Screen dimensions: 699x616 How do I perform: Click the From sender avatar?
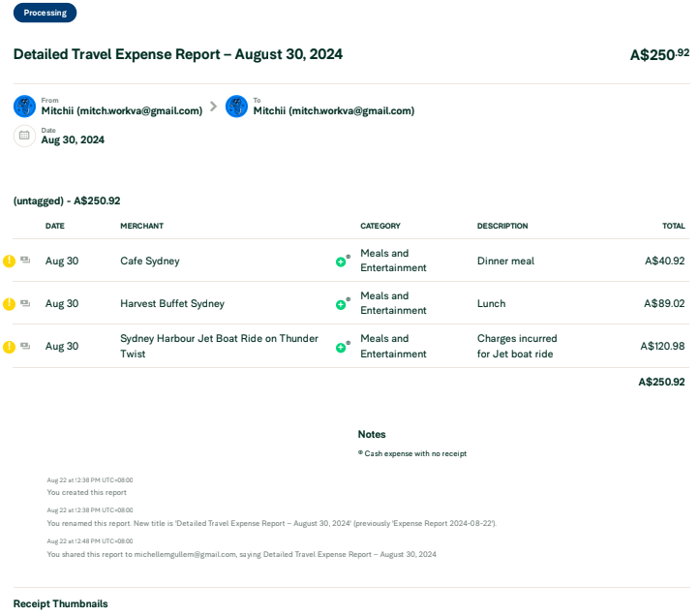click(24, 107)
